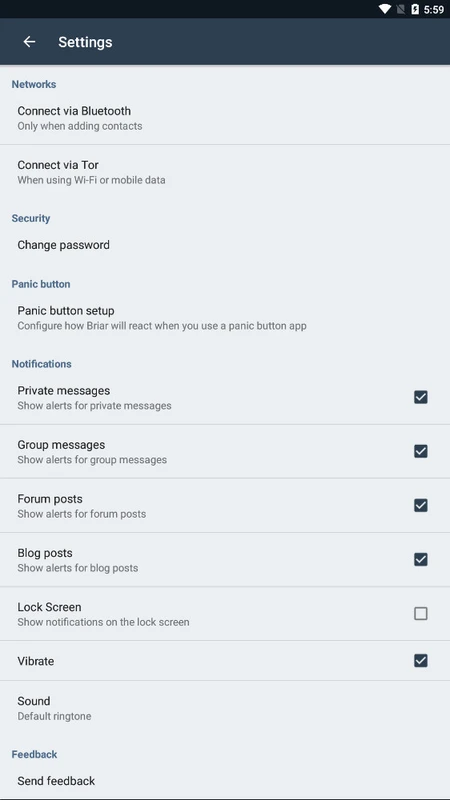This screenshot has width=450, height=800.
Task: Tap the Settings title text
Action: (x=85, y=42)
